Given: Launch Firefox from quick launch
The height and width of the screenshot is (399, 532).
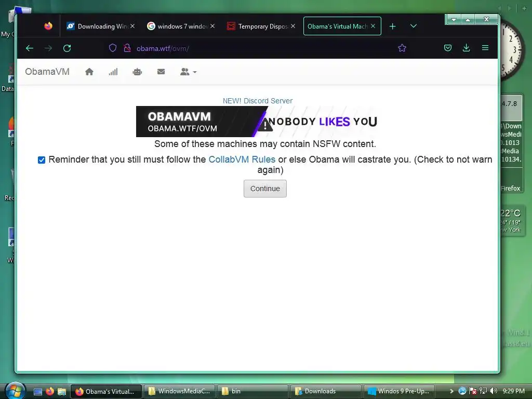Looking at the screenshot, I should [49, 391].
